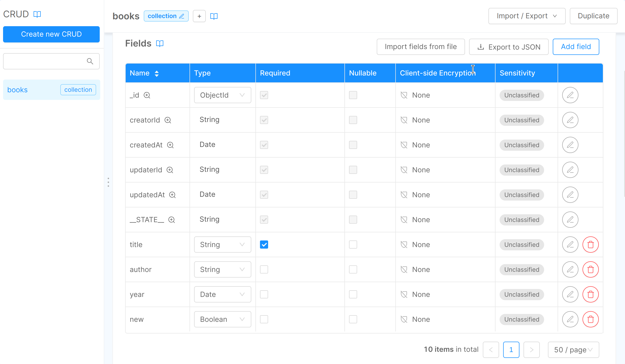Viewport: 625px width, 364px height.
Task: Expand the Import / Export dropdown
Action: pos(527,16)
